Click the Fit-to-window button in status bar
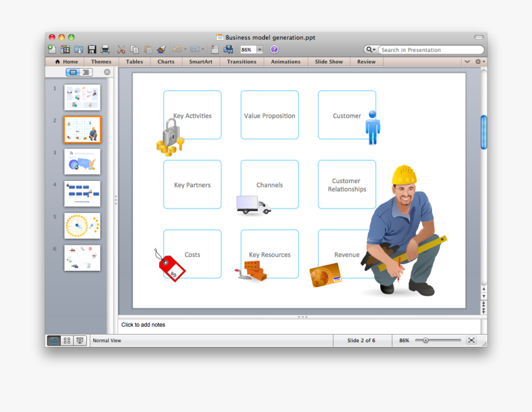This screenshot has height=412, width=532. click(x=471, y=340)
